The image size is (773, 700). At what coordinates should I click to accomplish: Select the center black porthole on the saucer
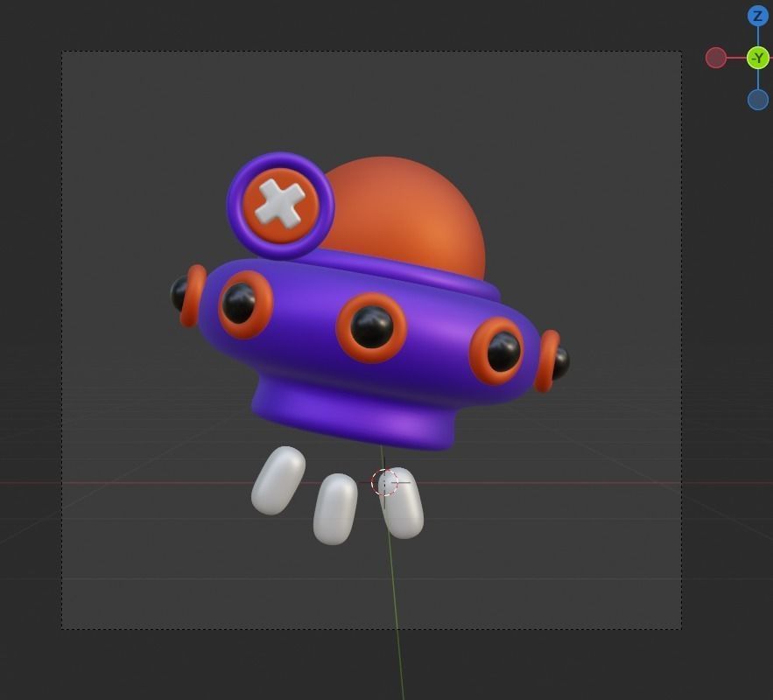point(372,326)
